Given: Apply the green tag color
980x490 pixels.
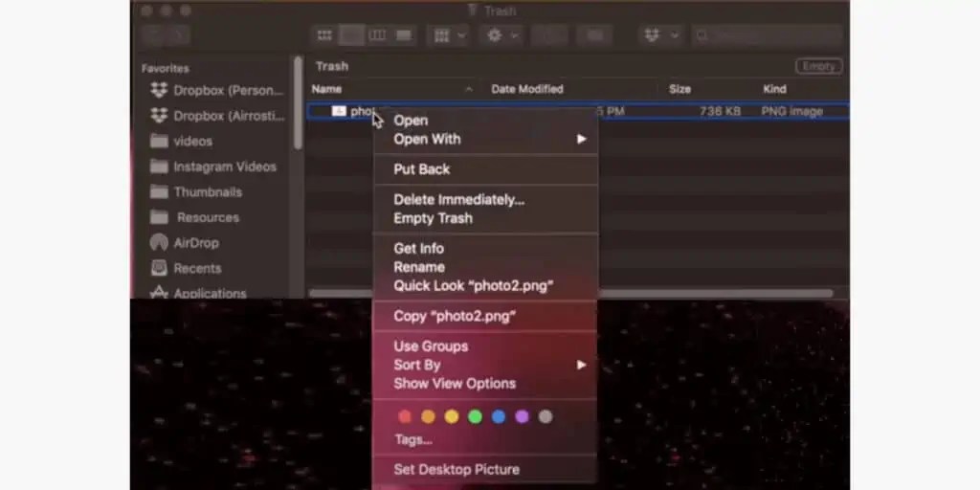Looking at the screenshot, I should (x=475, y=417).
